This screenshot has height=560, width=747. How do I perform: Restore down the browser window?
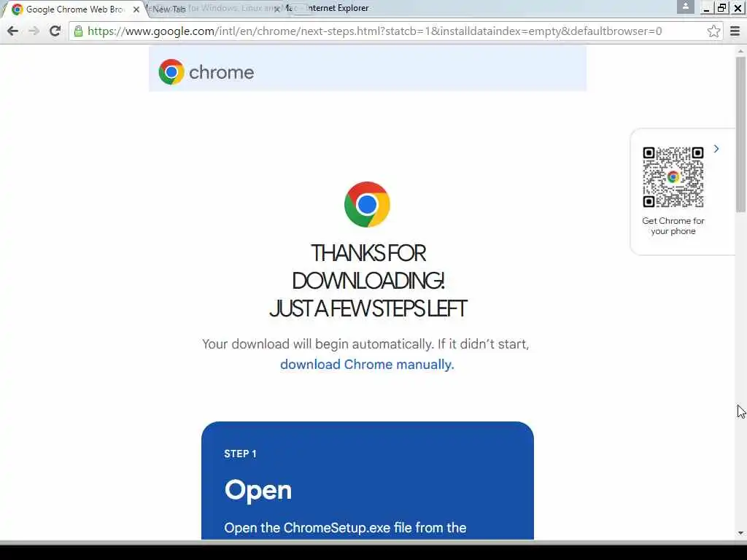tap(721, 8)
